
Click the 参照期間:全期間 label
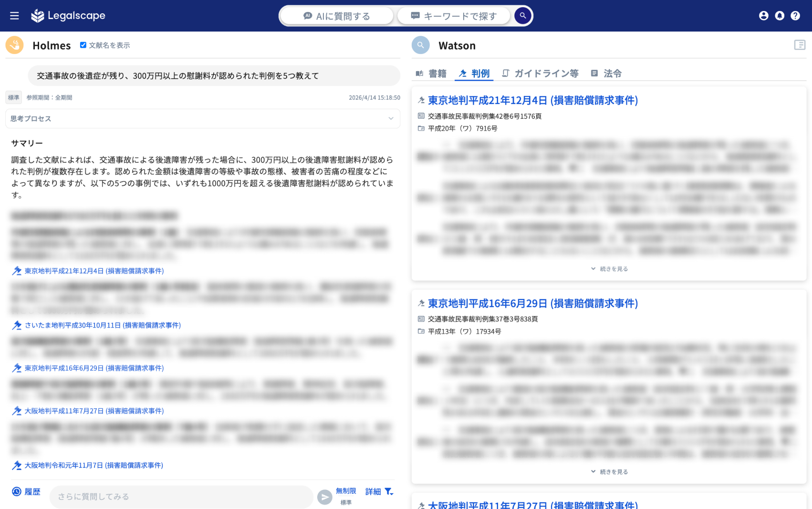50,97
